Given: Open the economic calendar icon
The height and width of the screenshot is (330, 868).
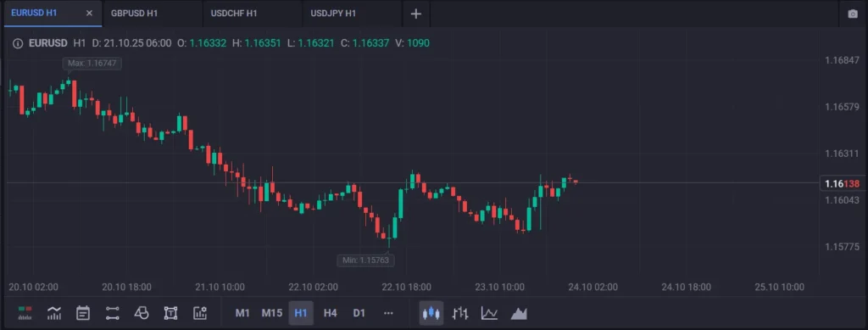Looking at the screenshot, I should [x=83, y=313].
